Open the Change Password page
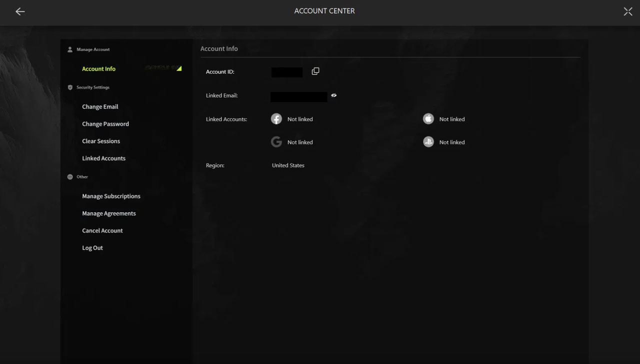640x364 pixels. point(105,123)
